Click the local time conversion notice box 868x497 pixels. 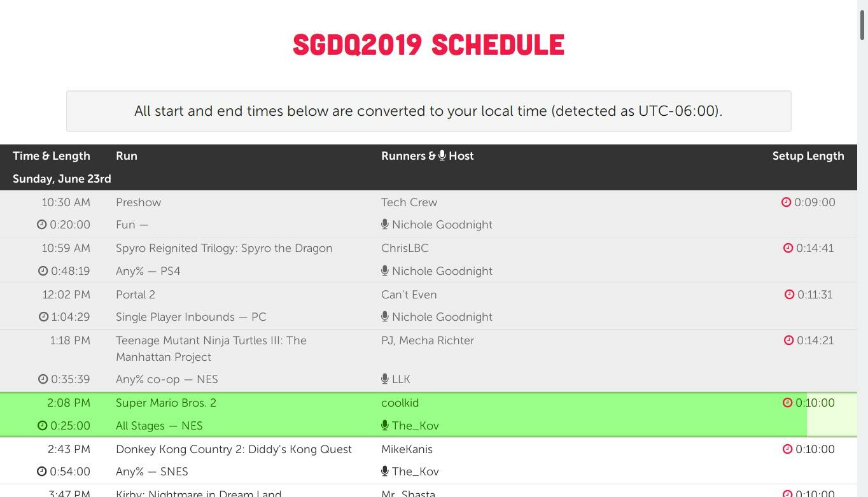[428, 111]
